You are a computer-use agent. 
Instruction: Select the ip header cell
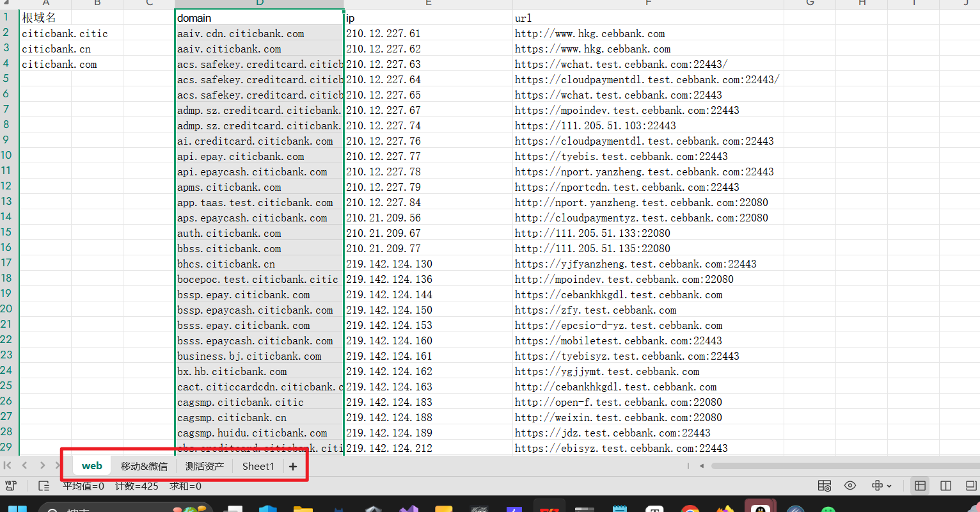[429, 18]
